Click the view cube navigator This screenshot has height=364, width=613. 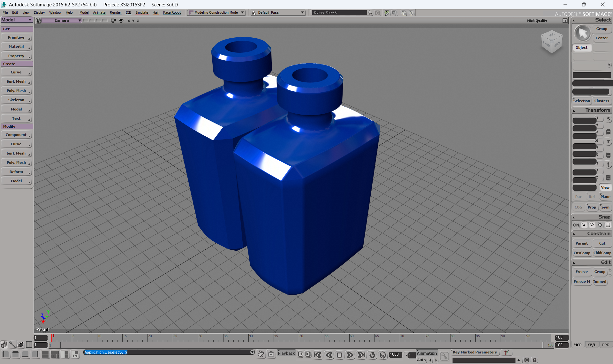551,42
